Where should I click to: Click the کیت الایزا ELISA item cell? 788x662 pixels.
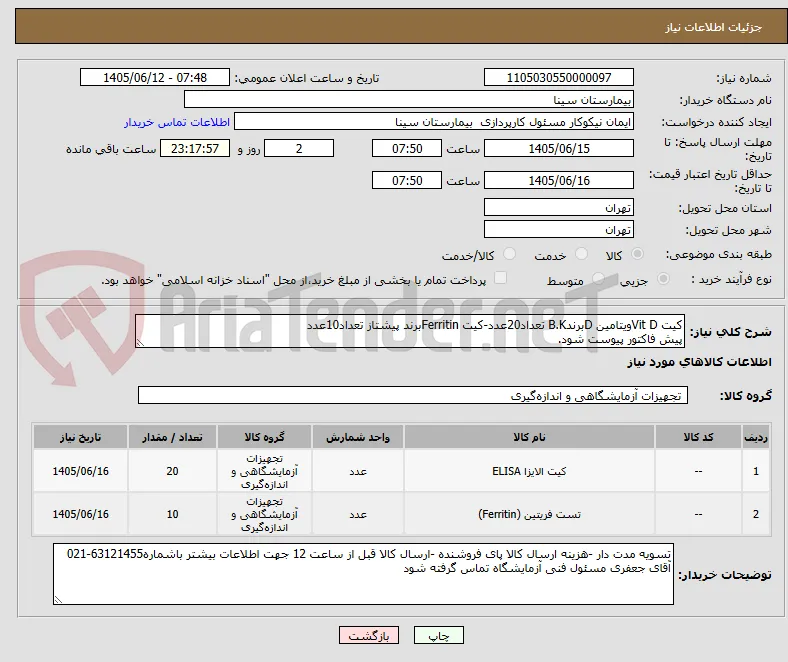coord(529,471)
